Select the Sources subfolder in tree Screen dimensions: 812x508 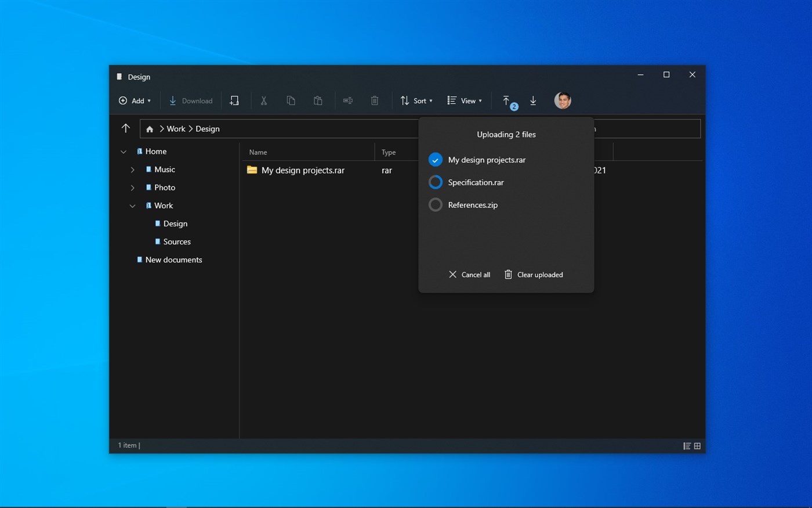click(x=177, y=242)
